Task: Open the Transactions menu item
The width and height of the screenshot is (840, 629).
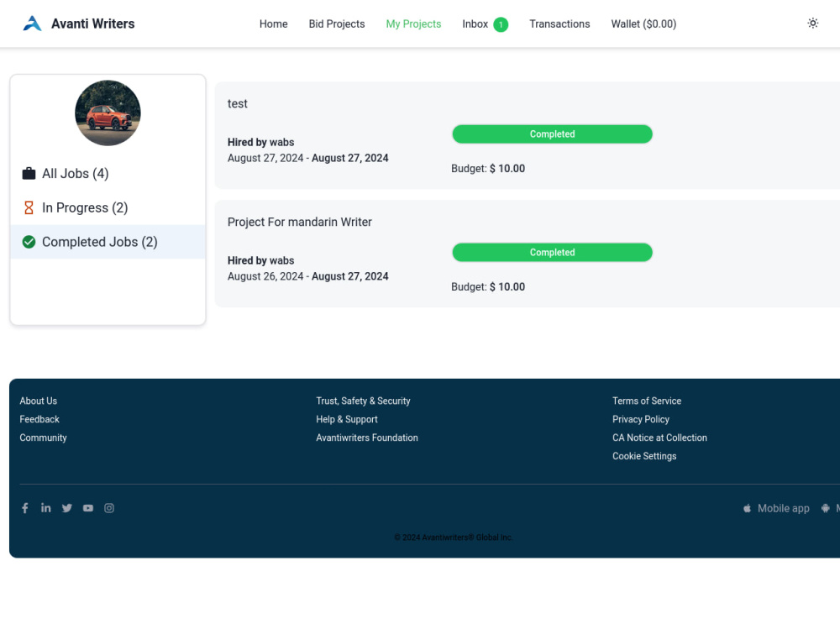Action: [x=559, y=24]
